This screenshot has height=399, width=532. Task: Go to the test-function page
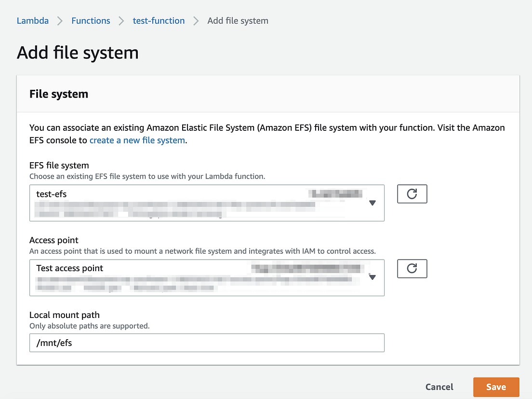[159, 20]
